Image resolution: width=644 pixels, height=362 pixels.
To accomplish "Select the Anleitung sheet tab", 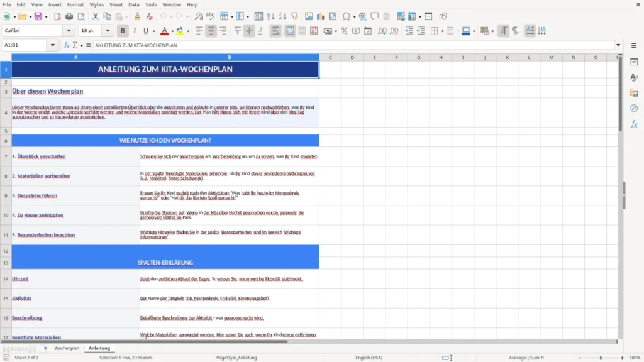I will tap(99, 348).
